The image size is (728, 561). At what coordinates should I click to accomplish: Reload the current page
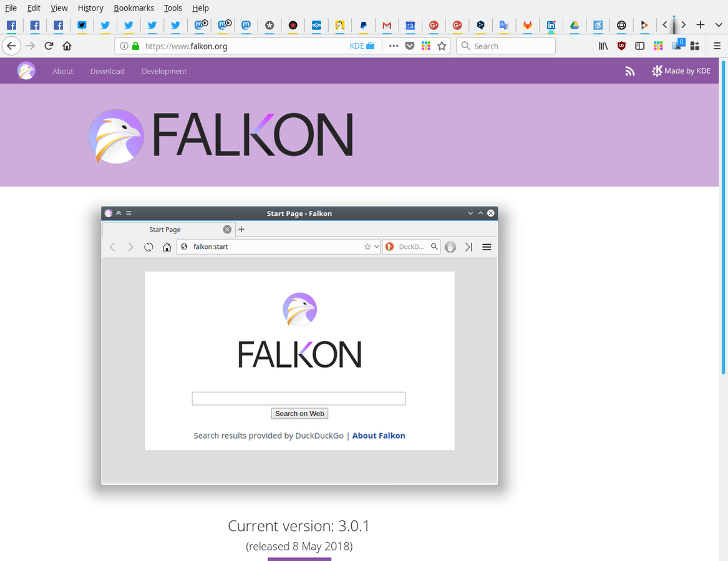point(49,46)
